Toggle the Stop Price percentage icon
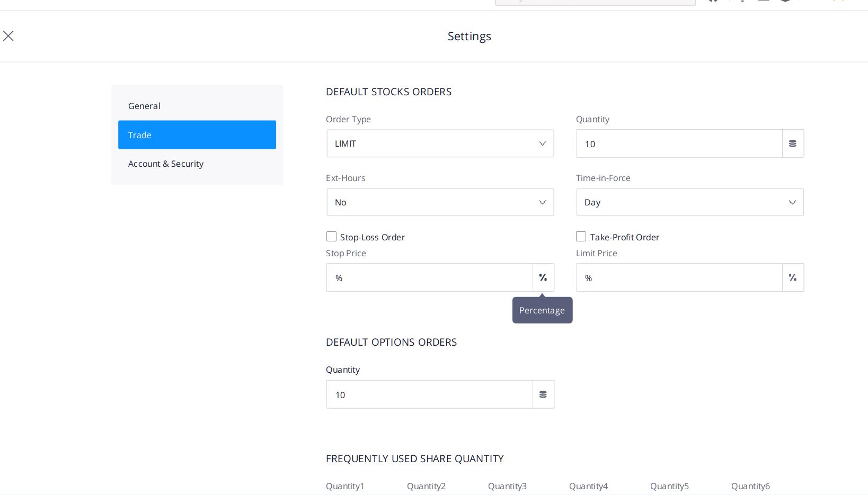Screen dimensions: 868x495 click(543, 277)
